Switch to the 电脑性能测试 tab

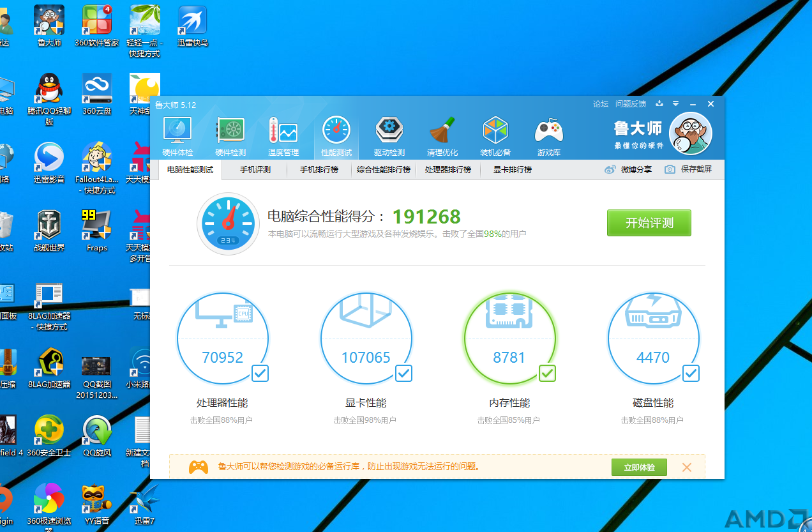click(190, 170)
